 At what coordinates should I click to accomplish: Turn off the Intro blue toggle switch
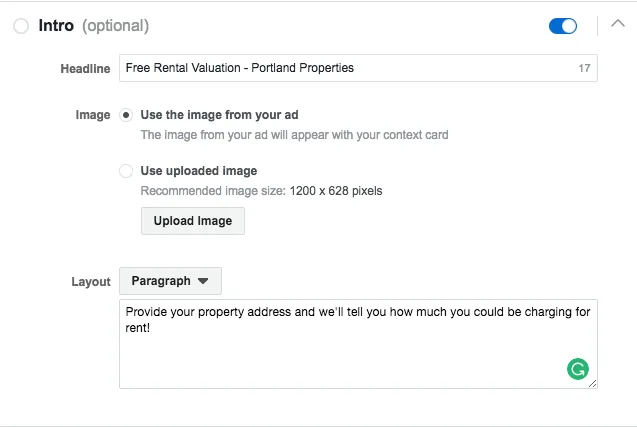(563, 26)
